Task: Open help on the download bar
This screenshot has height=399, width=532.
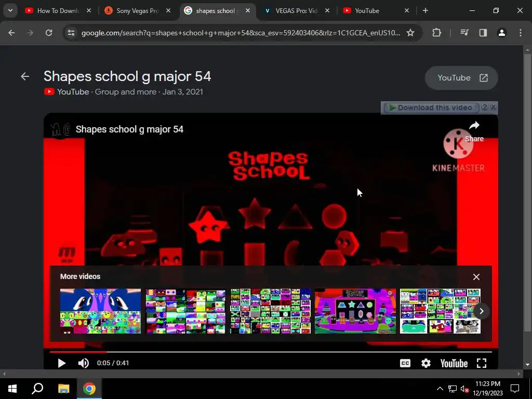Action: [485, 107]
